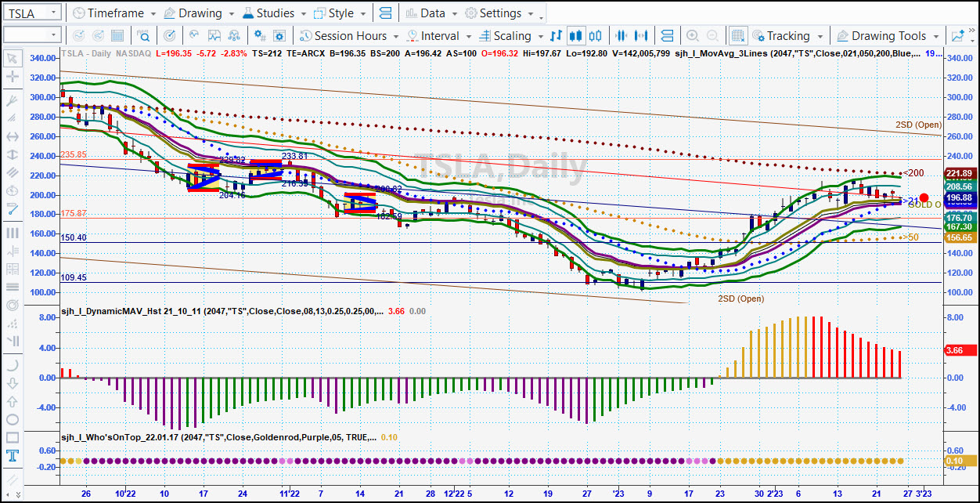Click the 3.66 histogram value label

point(959,351)
